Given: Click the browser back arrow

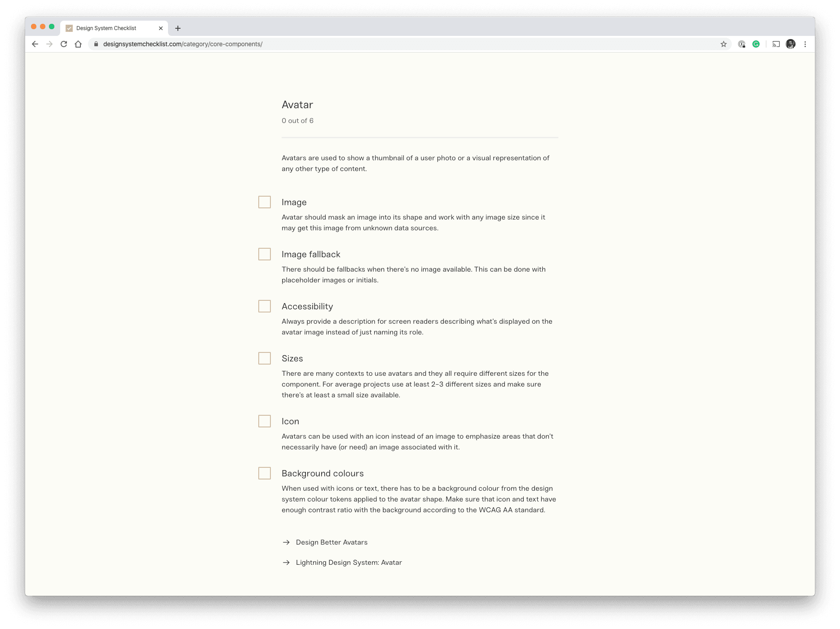Looking at the screenshot, I should (35, 44).
